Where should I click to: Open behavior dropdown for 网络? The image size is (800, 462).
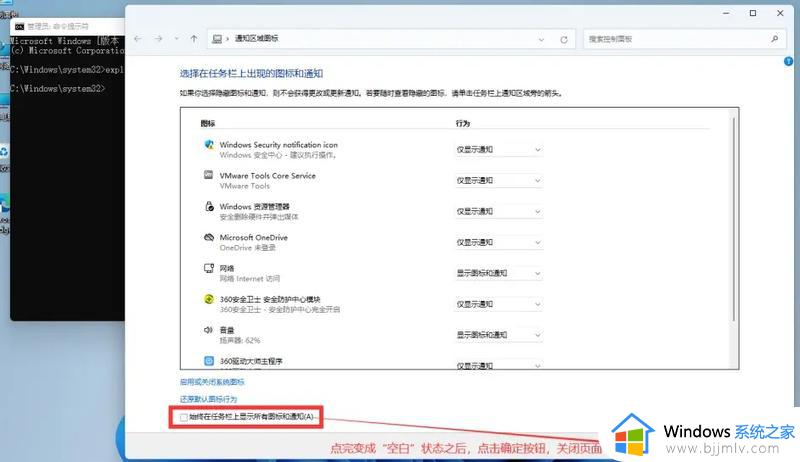point(498,273)
